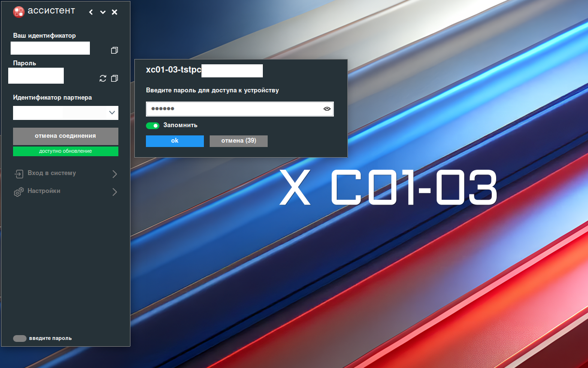Open the Вход в систему menu label

(x=52, y=173)
